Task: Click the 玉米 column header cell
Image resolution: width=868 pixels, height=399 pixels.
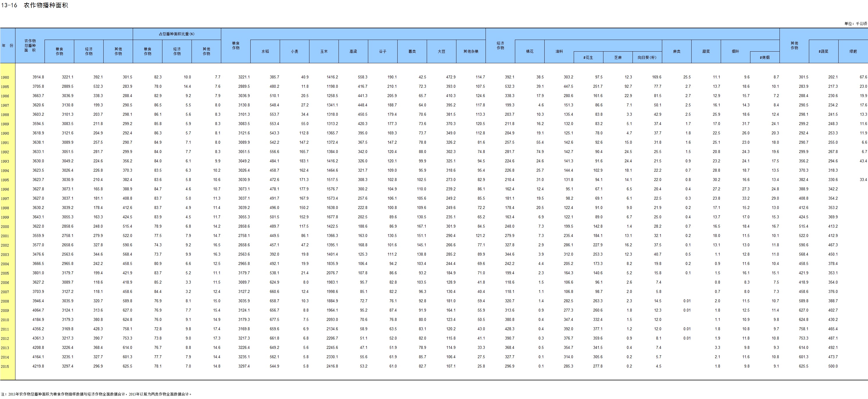Action: tap(324, 51)
